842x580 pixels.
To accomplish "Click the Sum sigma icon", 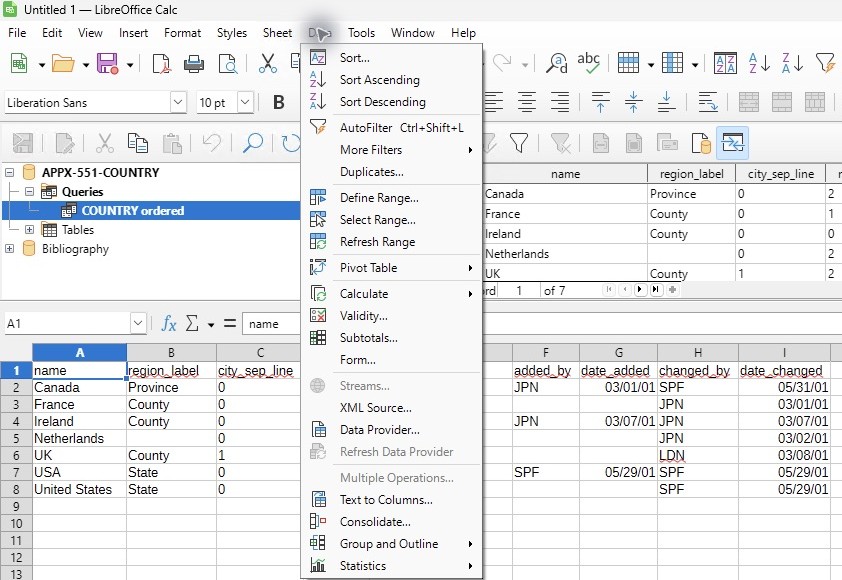I will click(x=192, y=323).
